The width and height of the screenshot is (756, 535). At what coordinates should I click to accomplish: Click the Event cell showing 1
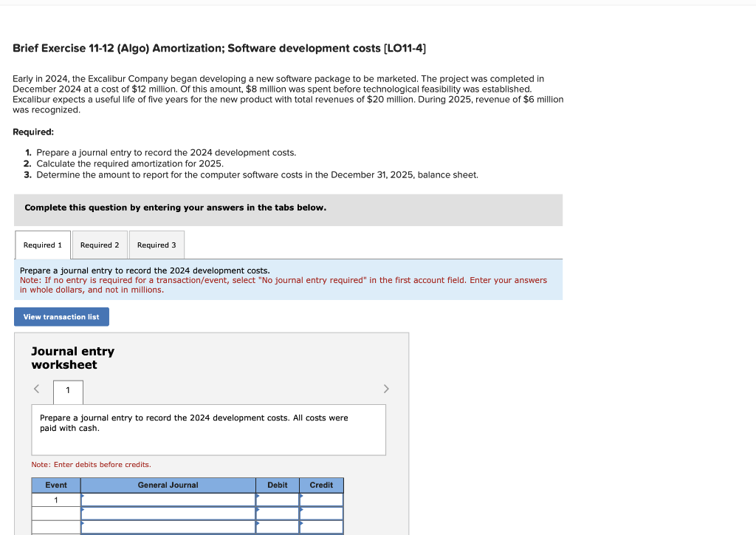point(55,500)
